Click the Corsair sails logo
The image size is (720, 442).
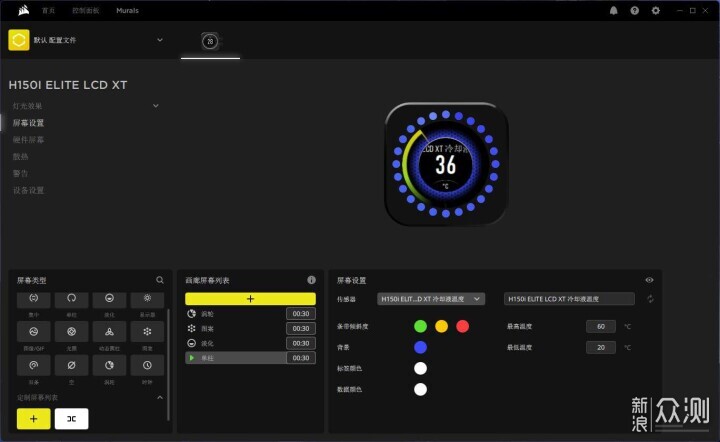tap(23, 10)
